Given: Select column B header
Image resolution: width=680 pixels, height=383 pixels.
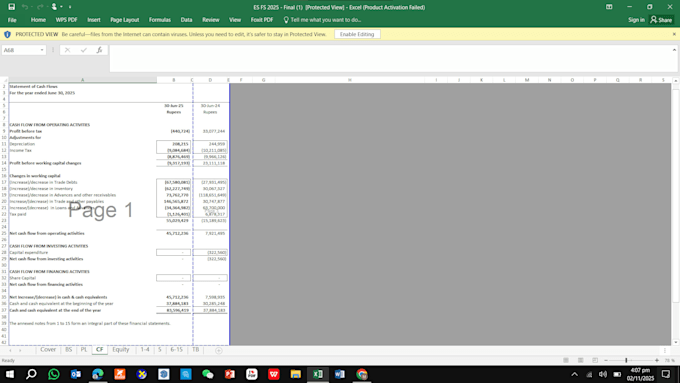Looking at the screenshot, I should 173,80.
